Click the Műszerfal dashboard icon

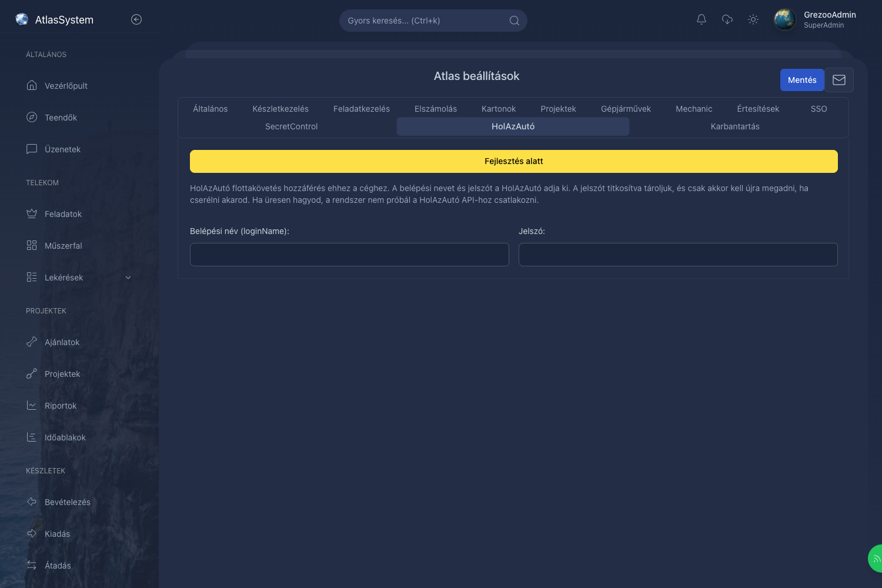coord(32,245)
